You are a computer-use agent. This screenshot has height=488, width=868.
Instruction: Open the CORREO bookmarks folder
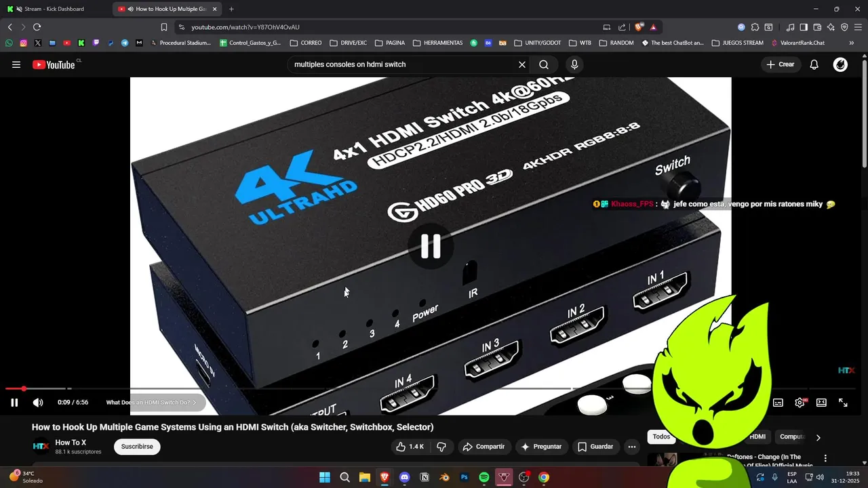click(306, 43)
